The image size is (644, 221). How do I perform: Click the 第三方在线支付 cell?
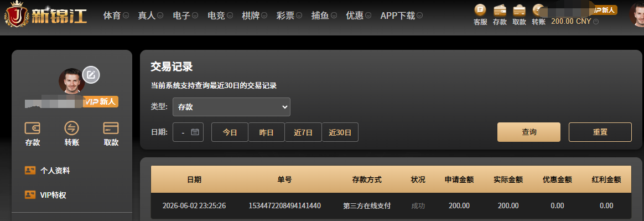click(x=367, y=206)
